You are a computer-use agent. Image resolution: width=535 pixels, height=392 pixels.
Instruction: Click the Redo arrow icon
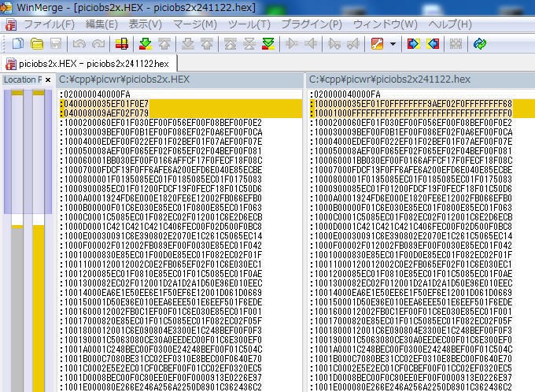(x=98, y=44)
